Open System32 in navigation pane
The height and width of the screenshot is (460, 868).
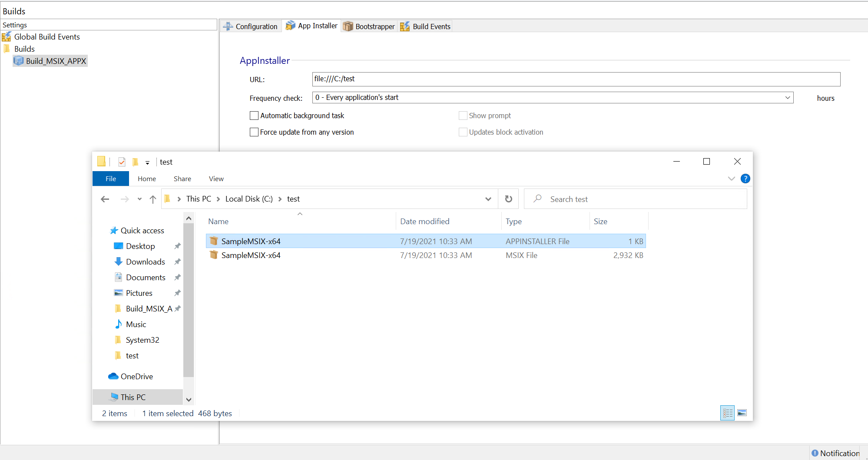coord(142,340)
